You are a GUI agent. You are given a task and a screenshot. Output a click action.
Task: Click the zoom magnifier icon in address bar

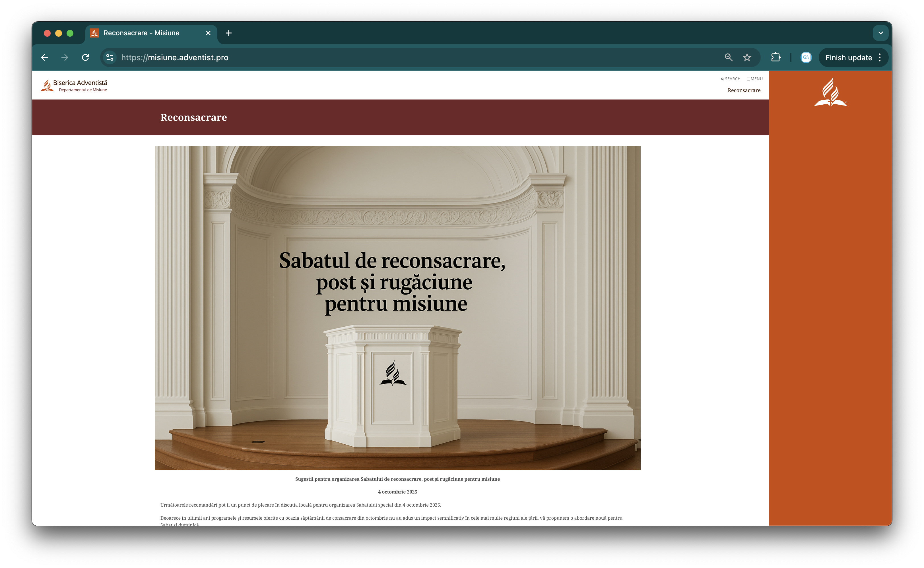pyautogui.click(x=728, y=57)
